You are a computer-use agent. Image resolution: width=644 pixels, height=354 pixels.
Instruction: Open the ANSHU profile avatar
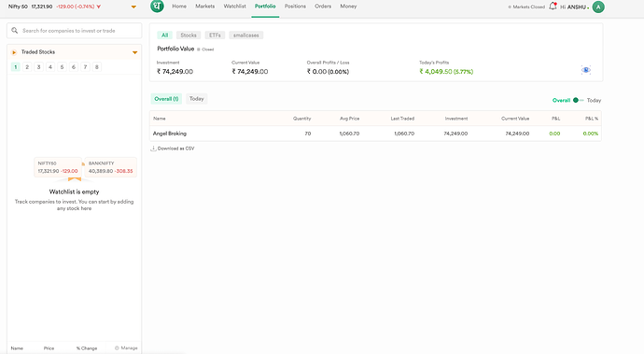(x=598, y=7)
